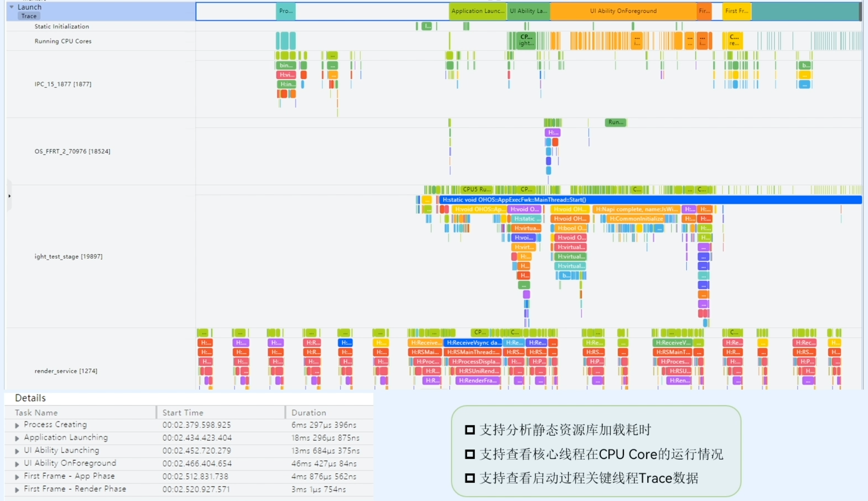Click the green Run... block in OS_FFRT row
The image size is (868, 501).
(x=616, y=122)
